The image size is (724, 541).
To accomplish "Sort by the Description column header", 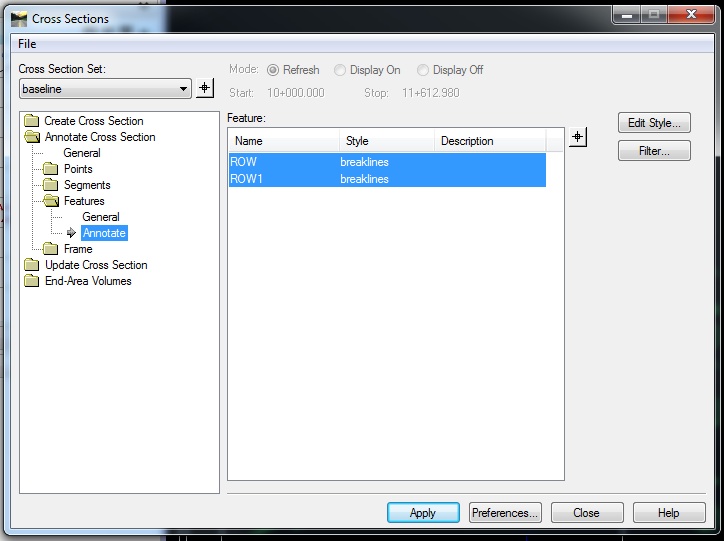I will point(490,141).
